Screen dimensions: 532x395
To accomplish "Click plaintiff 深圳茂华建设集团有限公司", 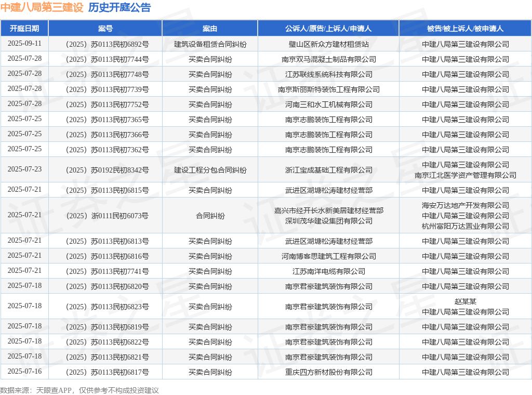I will pos(328,221).
